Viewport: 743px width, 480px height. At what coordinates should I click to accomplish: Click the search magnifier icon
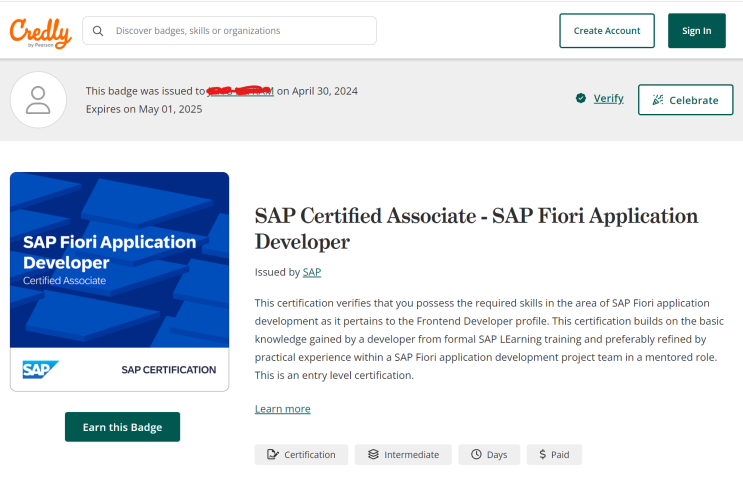[x=98, y=31]
